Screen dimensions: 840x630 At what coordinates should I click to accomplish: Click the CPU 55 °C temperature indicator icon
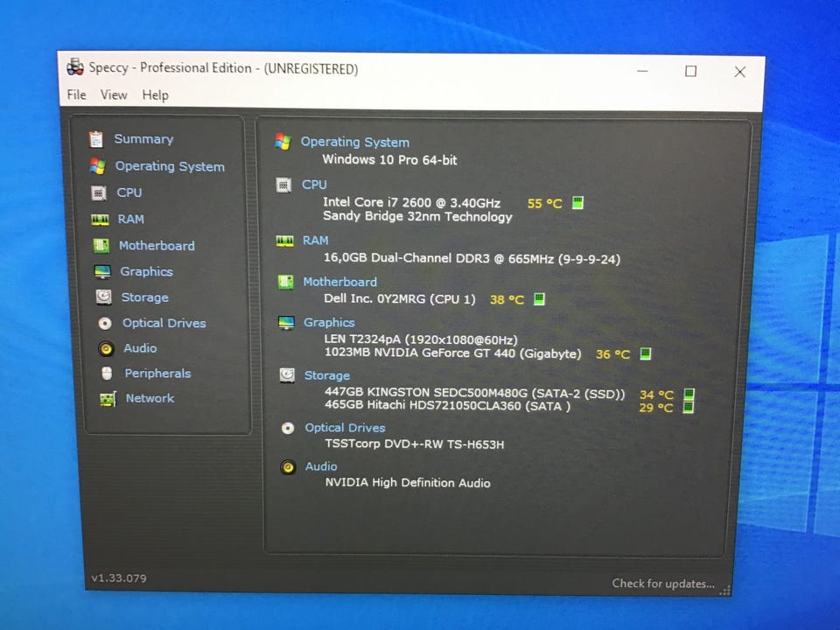pyautogui.click(x=577, y=202)
